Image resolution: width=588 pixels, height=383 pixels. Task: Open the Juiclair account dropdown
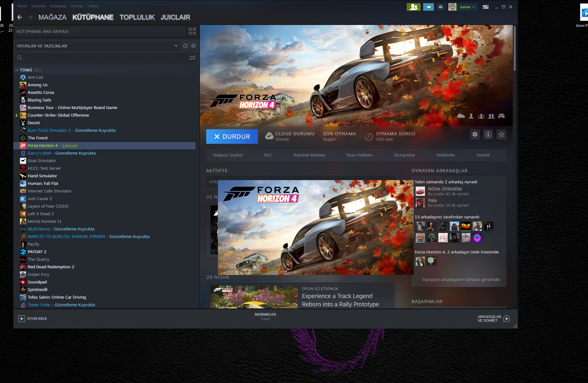click(467, 7)
